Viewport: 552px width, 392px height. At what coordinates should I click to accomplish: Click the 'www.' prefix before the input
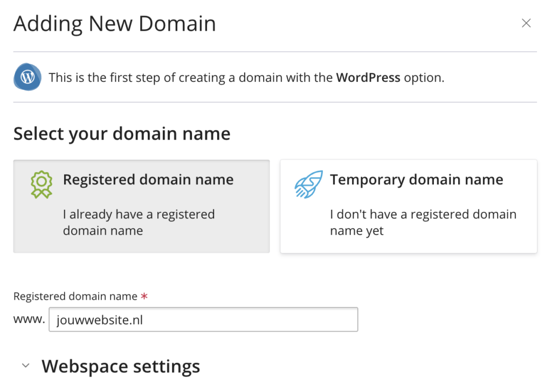click(29, 319)
